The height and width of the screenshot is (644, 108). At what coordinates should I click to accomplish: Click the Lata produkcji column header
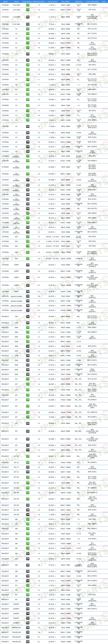point(52,2)
